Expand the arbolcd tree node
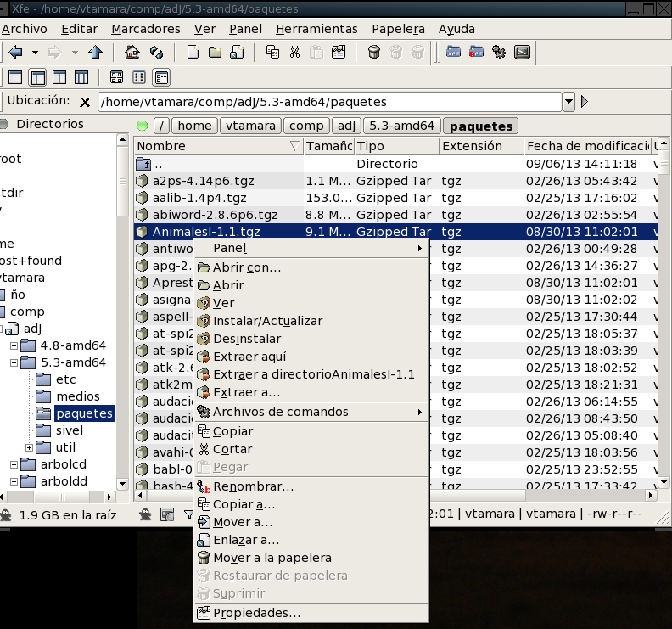Viewport: 672px width, 629px height. point(14,464)
